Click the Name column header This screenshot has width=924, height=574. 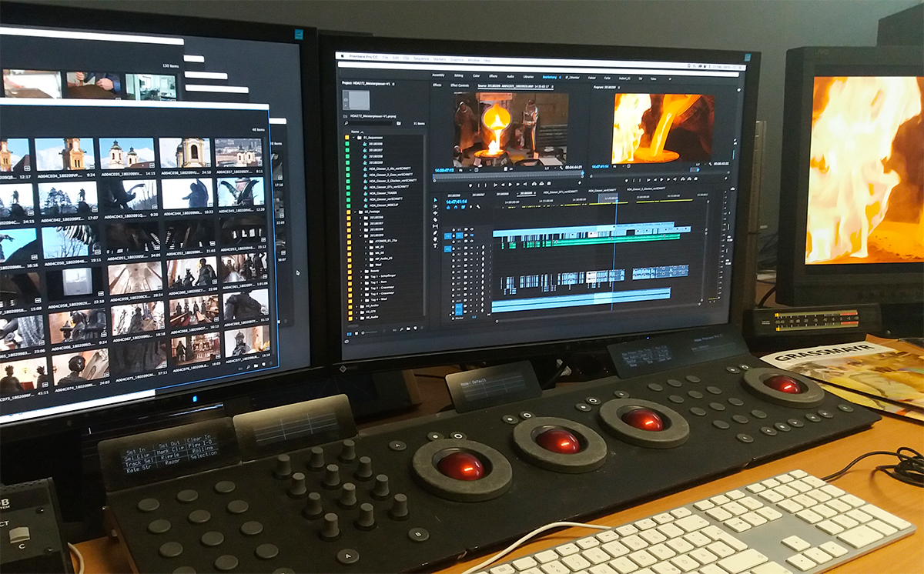point(355,132)
